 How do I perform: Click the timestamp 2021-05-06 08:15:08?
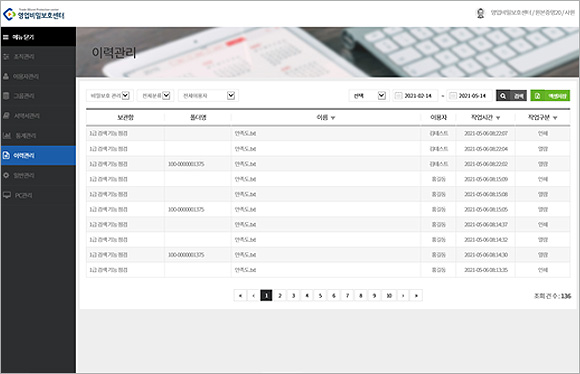[x=486, y=194]
